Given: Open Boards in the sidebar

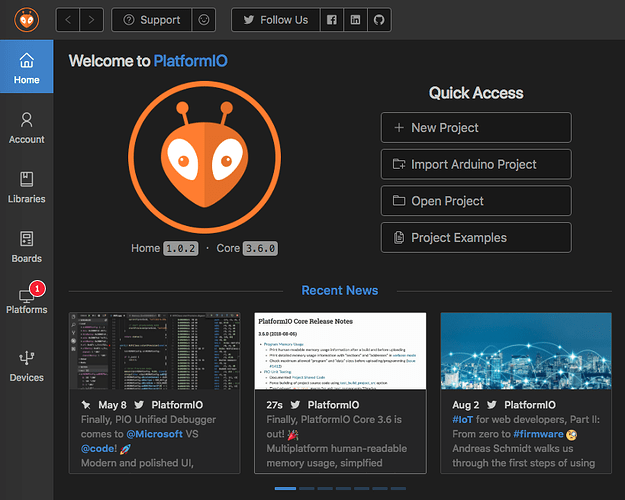Looking at the screenshot, I should pos(27,247).
